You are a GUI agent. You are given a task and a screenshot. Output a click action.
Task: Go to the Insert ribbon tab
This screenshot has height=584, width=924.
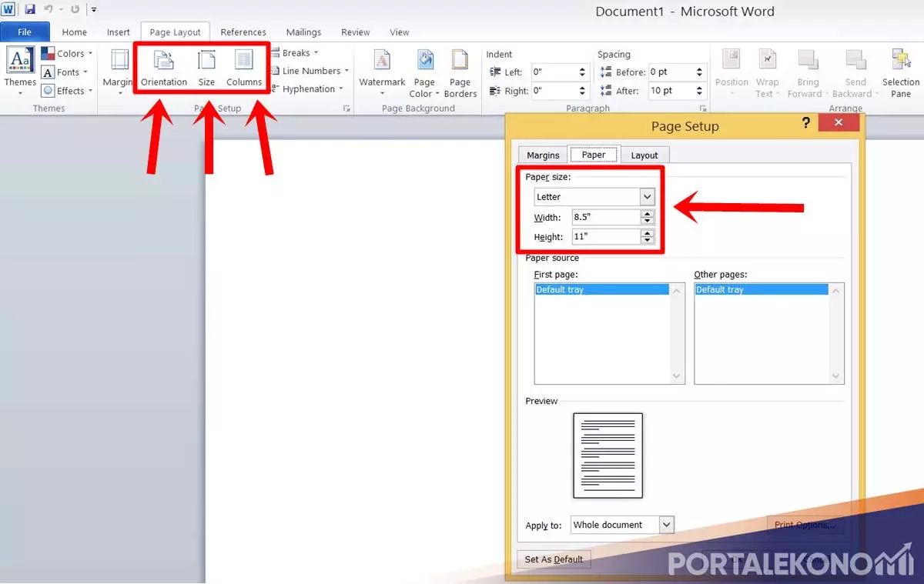[119, 32]
